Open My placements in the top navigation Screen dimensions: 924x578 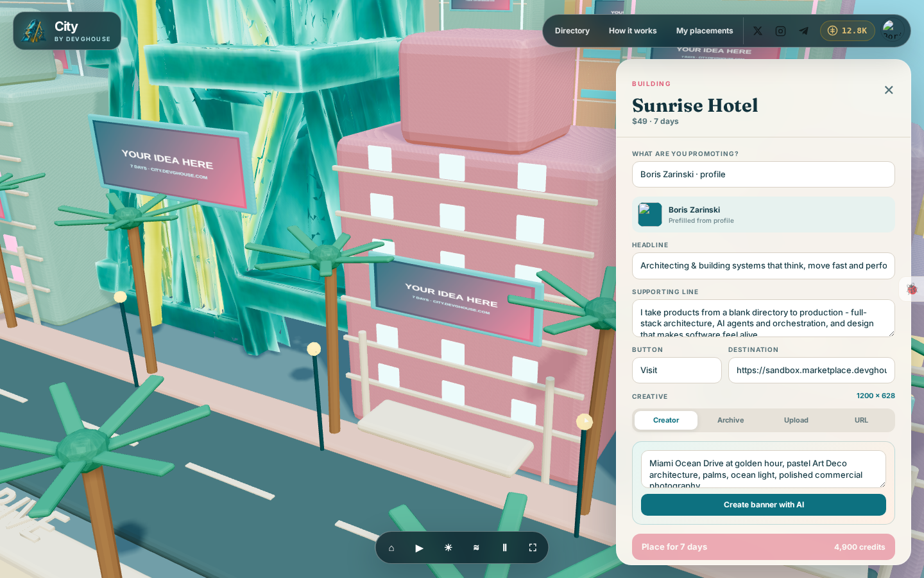click(705, 31)
